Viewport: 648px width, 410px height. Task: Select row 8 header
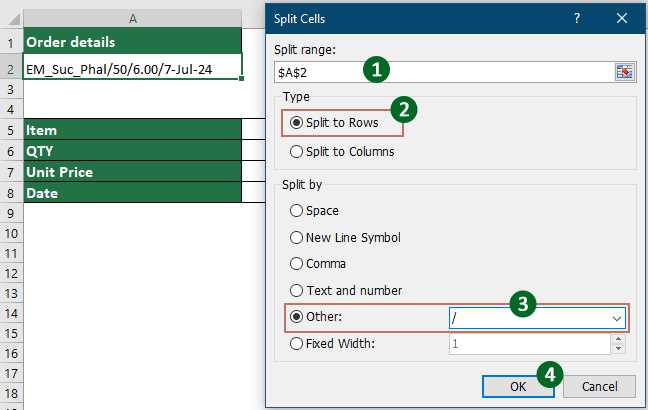click(x=12, y=193)
